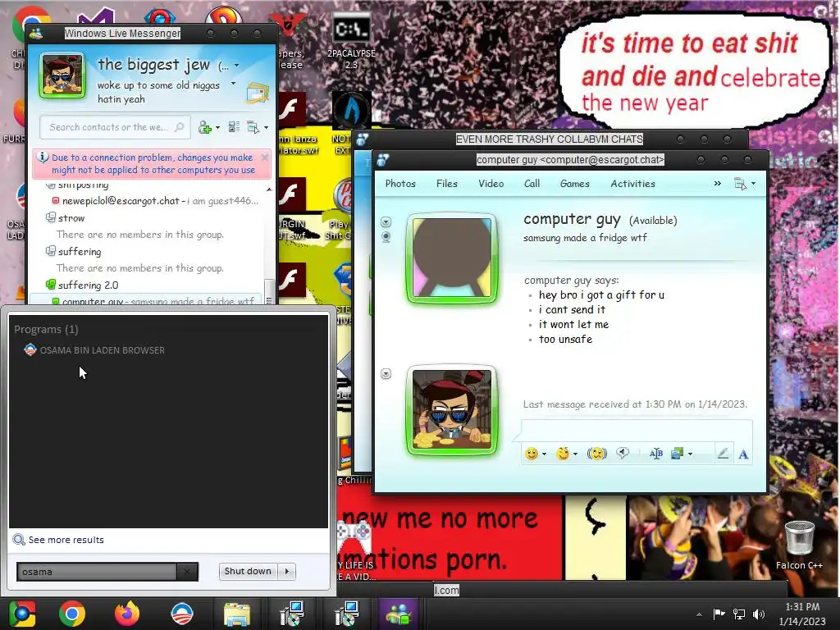Click computer guy's display picture
Image resolution: width=840 pixels, height=630 pixels.
coord(452,258)
